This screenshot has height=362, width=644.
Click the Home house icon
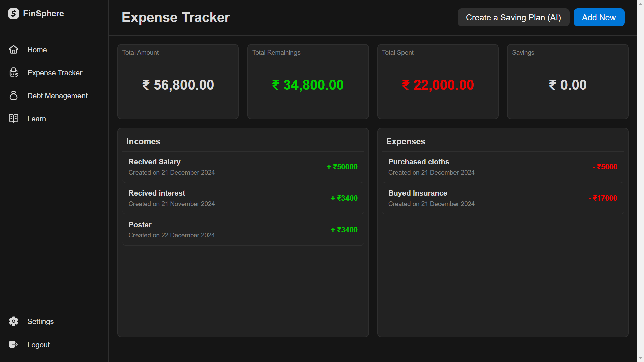pyautogui.click(x=13, y=50)
